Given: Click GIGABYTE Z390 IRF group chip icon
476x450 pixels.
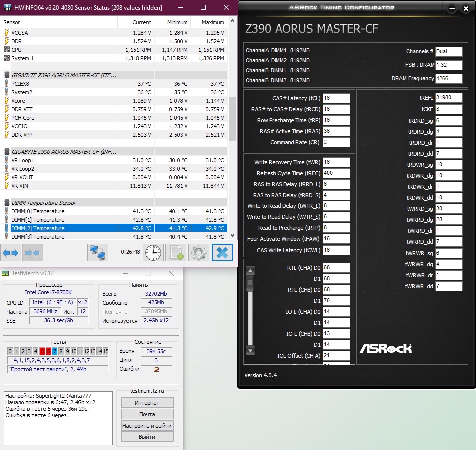Looking at the screenshot, I should pos(6,151).
